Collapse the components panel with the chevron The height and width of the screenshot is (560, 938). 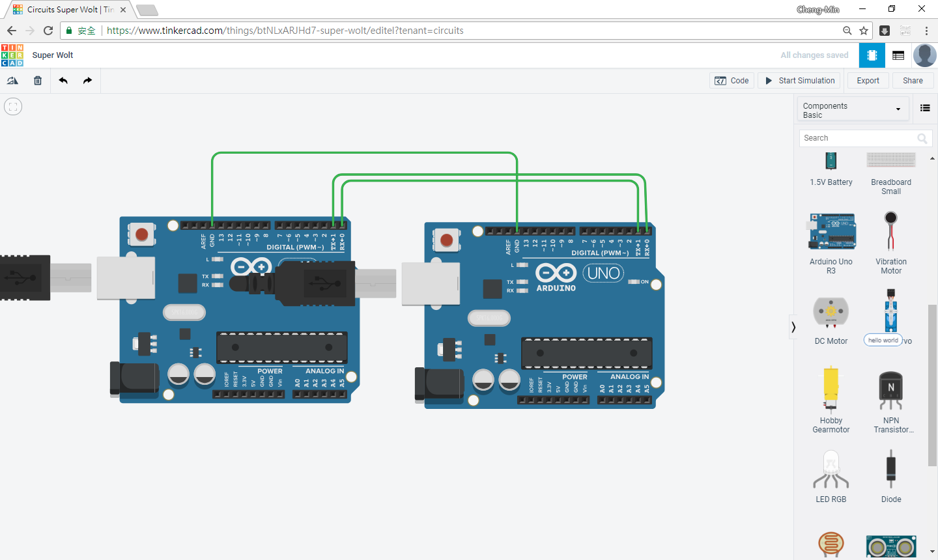pyautogui.click(x=793, y=326)
